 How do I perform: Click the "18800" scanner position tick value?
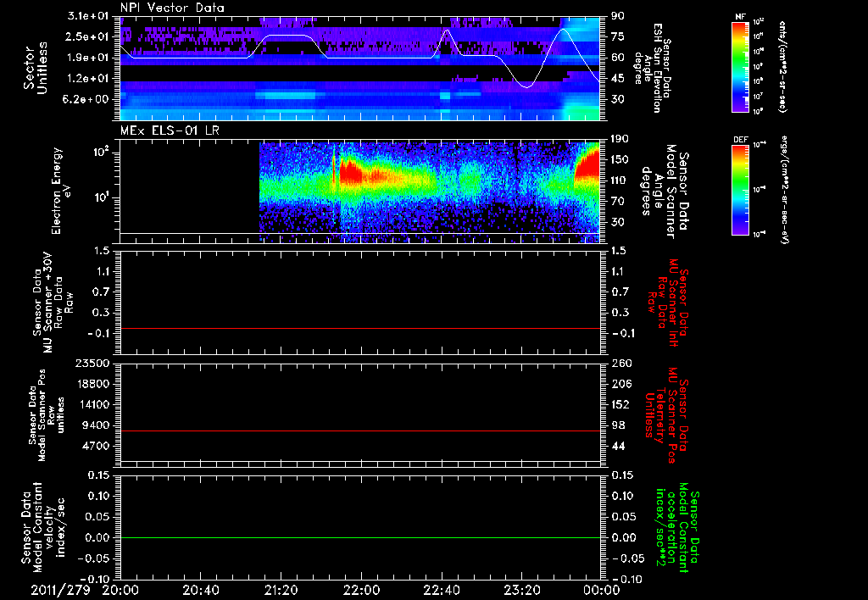click(x=92, y=384)
